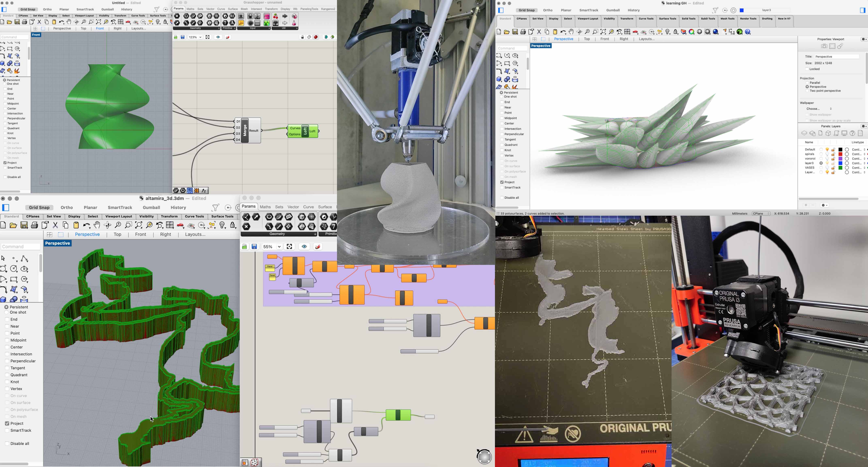Viewport: 868px width, 467px height.
Task: Toggle Grid Snap button in learning GH
Action: tap(527, 11)
